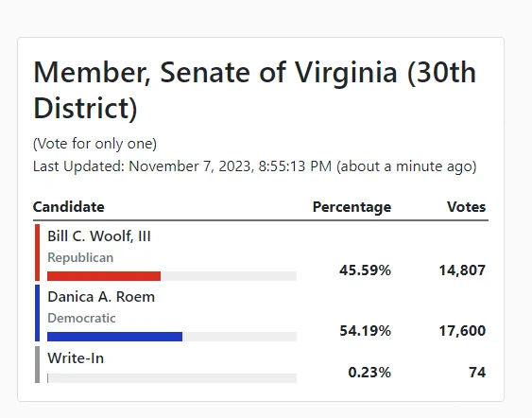Viewport: 532px width, 418px height.
Task: Click the Votes column header
Action: (467, 207)
